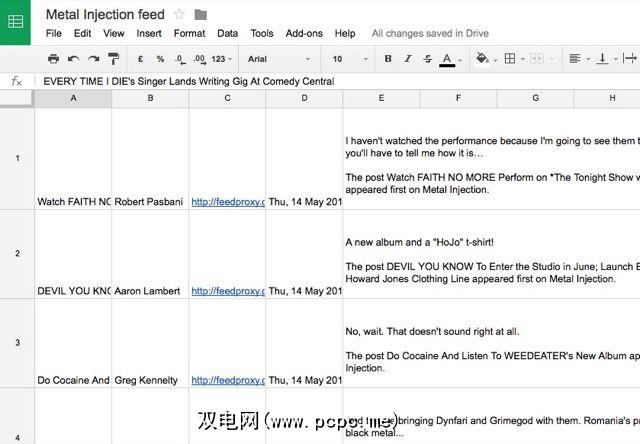The image size is (640, 444).
Task: Select the Watch FAITH NO cell
Action: (x=73, y=159)
